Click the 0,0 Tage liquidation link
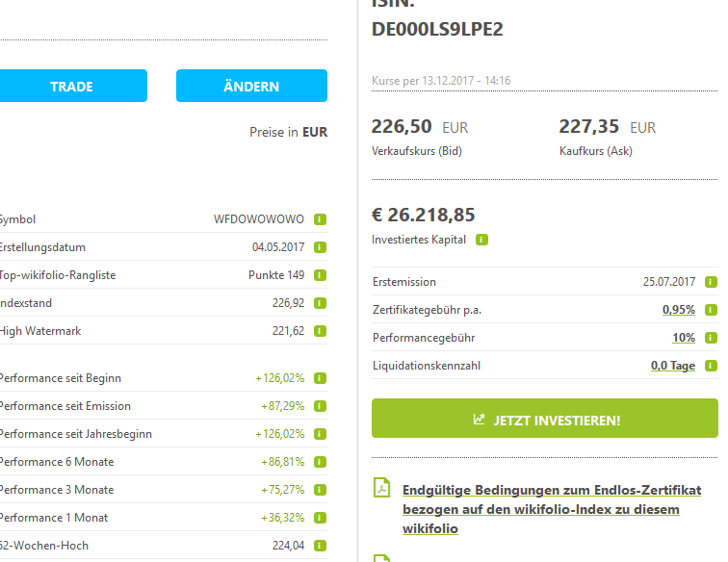The image size is (728, 562). pyautogui.click(x=672, y=366)
